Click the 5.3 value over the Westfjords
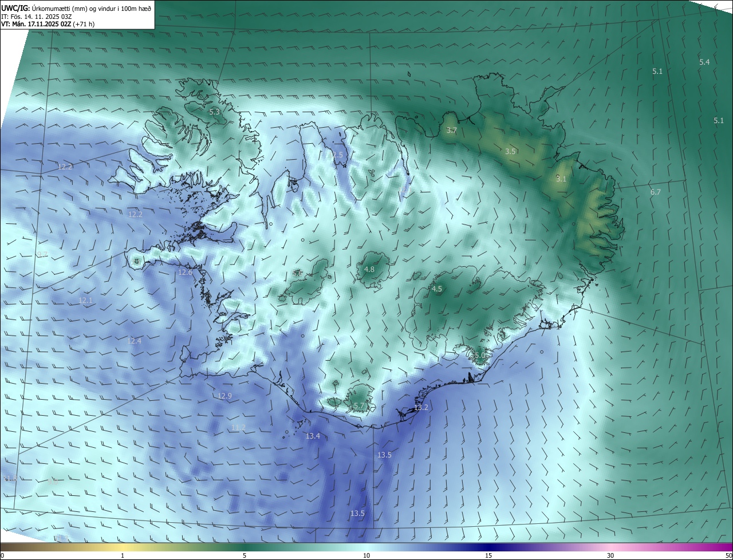This screenshot has height=560, width=733. point(214,112)
